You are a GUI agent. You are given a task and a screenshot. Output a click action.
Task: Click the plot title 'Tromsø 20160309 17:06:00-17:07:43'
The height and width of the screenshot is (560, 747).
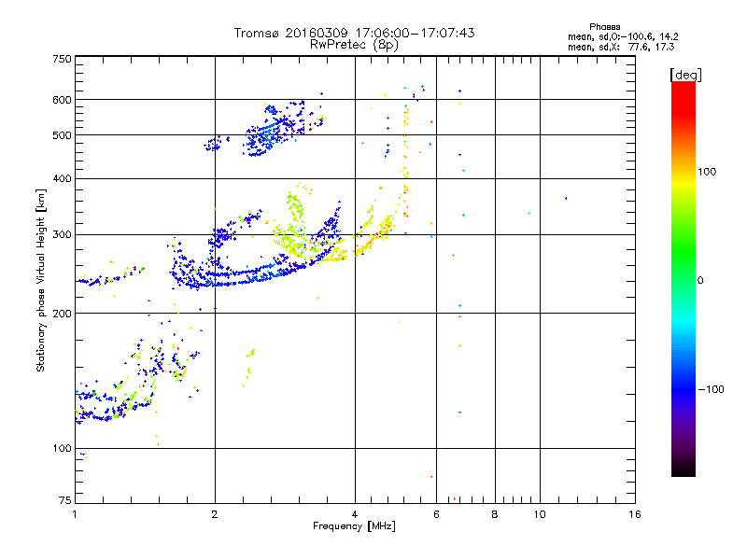pos(354,33)
